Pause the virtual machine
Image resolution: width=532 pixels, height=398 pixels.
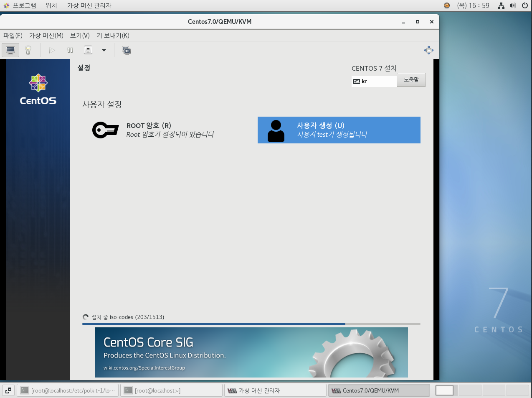coord(70,50)
